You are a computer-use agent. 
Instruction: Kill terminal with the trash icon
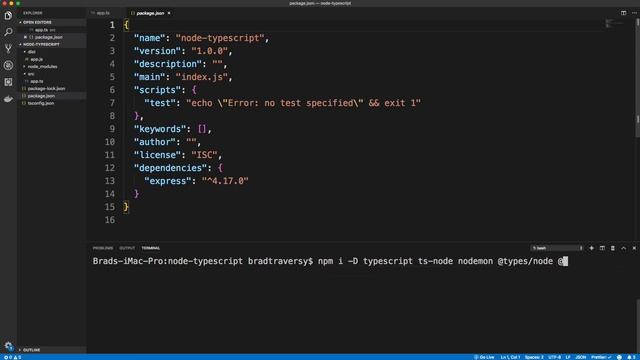click(613, 248)
